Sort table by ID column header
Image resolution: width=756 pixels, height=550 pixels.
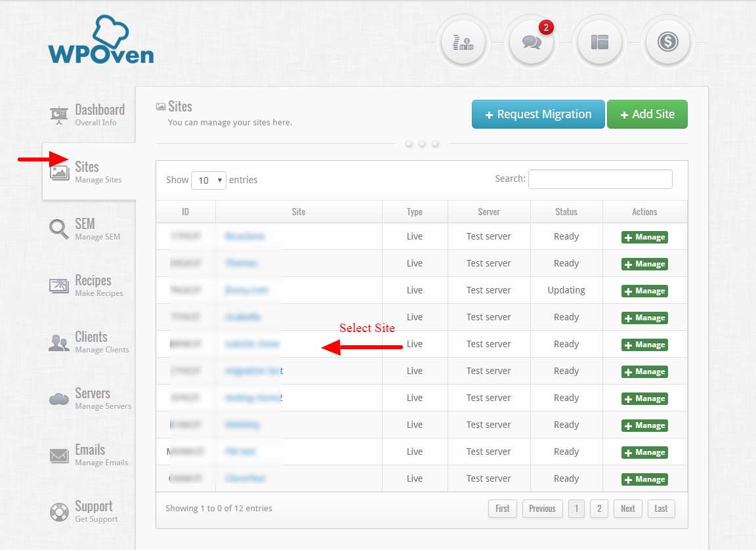pyautogui.click(x=186, y=212)
